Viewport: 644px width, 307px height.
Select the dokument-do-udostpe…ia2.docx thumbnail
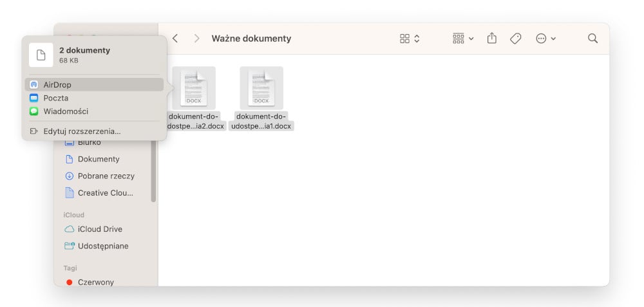(x=194, y=88)
